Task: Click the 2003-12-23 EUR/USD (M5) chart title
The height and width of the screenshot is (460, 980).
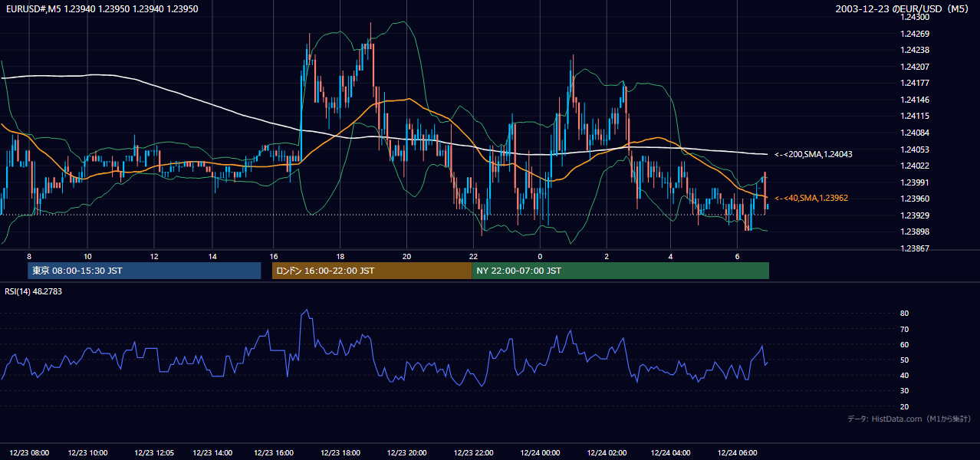Action: tap(903, 9)
